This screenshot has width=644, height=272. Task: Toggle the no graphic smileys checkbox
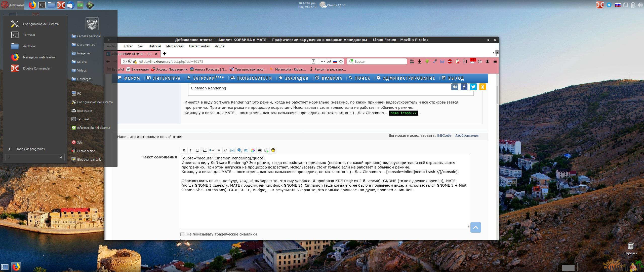click(x=182, y=234)
